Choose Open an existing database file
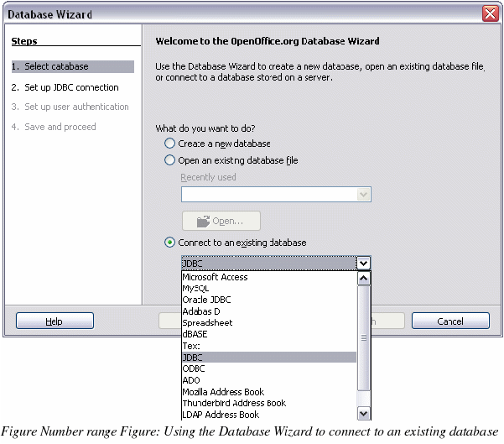504x444 pixels. click(x=170, y=160)
